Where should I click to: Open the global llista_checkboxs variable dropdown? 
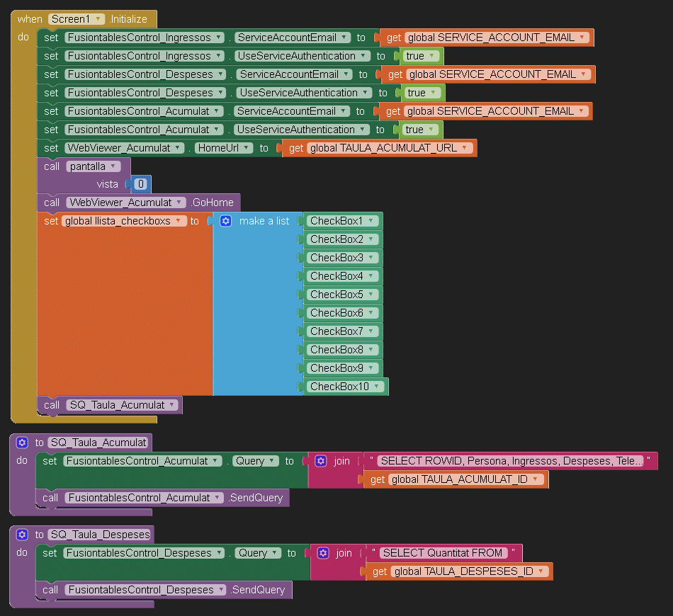179,221
